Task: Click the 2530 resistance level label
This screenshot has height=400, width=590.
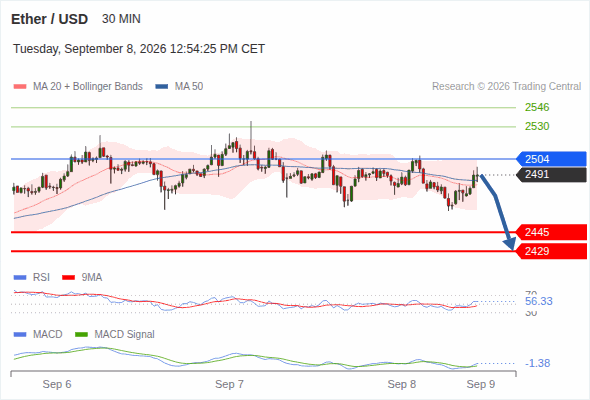Action: click(x=537, y=126)
